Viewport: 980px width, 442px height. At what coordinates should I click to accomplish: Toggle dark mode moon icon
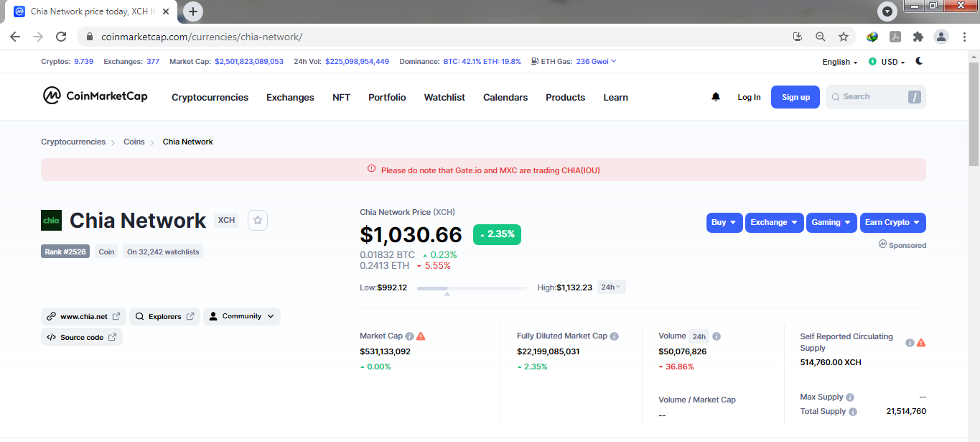tap(919, 61)
